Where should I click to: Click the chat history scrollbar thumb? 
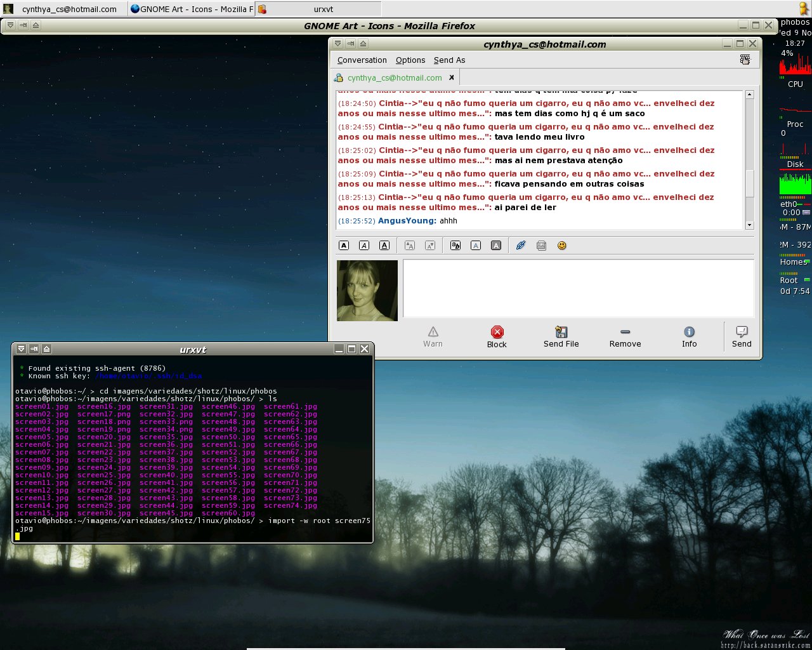pyautogui.click(x=749, y=184)
